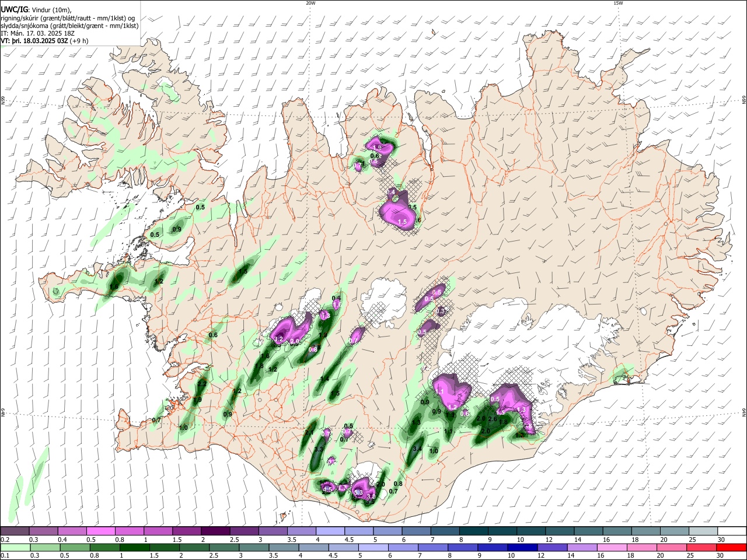Select the rain legend swatch starting at 14
The height and width of the screenshot is (560, 747).
pyautogui.click(x=581, y=547)
